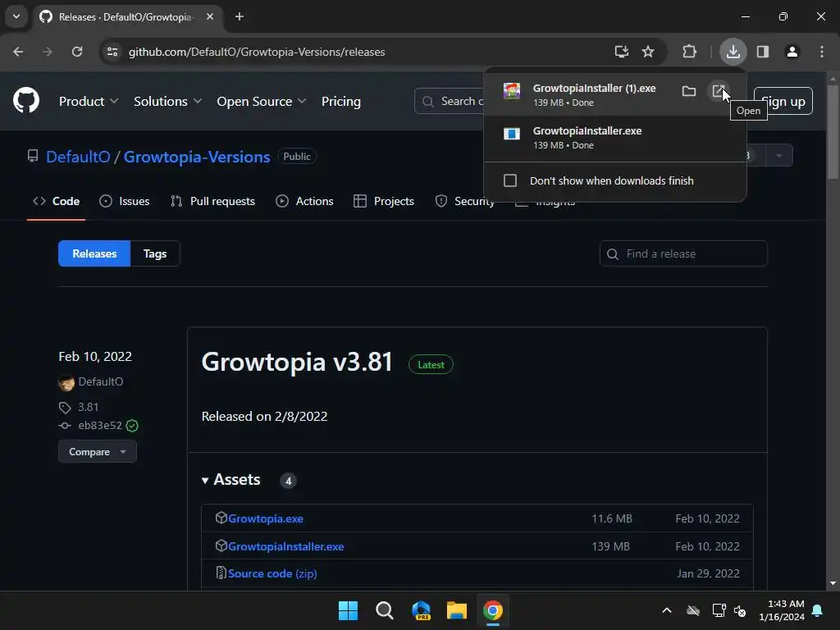Click the Find a release field
Screen dimensions: 840x630
[683, 253]
